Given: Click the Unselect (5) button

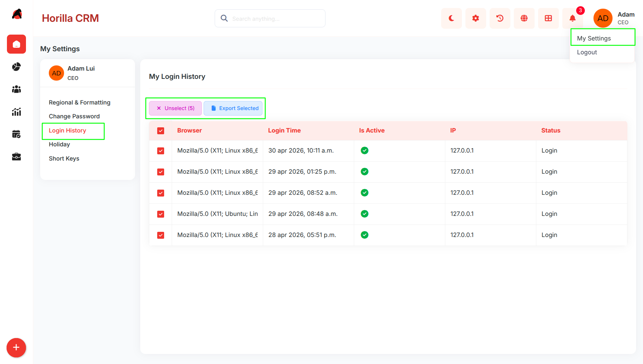Looking at the screenshot, I should [176, 108].
